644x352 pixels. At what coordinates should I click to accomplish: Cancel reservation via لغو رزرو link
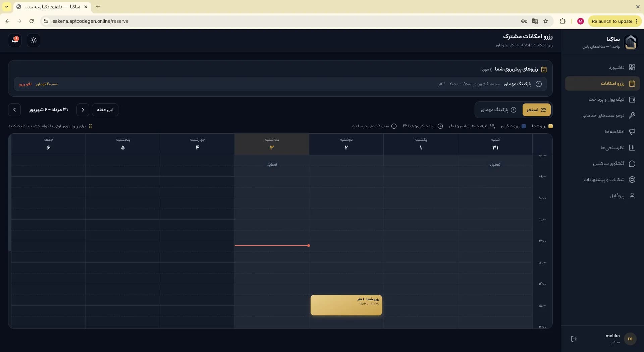coord(25,84)
